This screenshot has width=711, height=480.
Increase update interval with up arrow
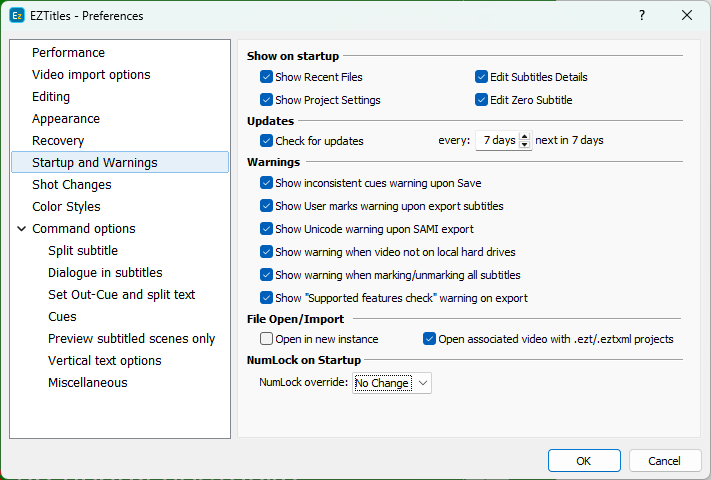[x=525, y=136]
